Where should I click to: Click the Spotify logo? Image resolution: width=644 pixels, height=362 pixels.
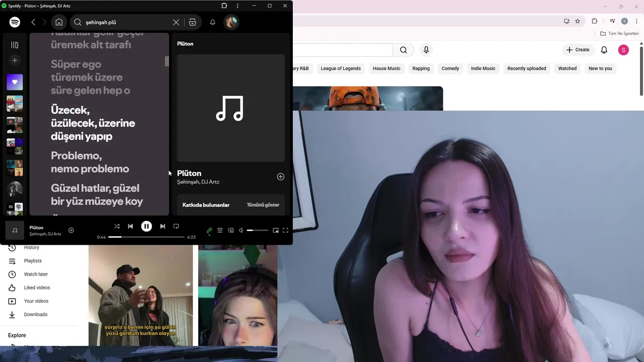[x=15, y=22]
